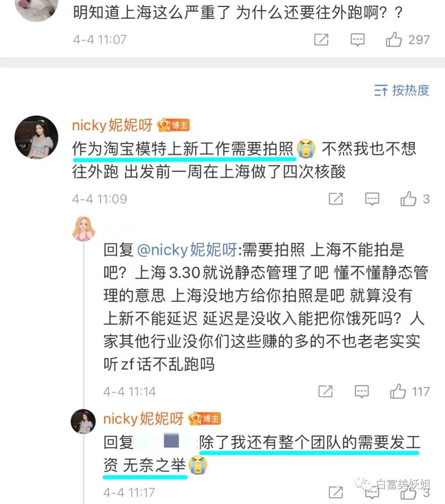Tap the 博主 badge beside the first nicky妮妮呀
Screen dimensions: 445x504
[173, 125]
